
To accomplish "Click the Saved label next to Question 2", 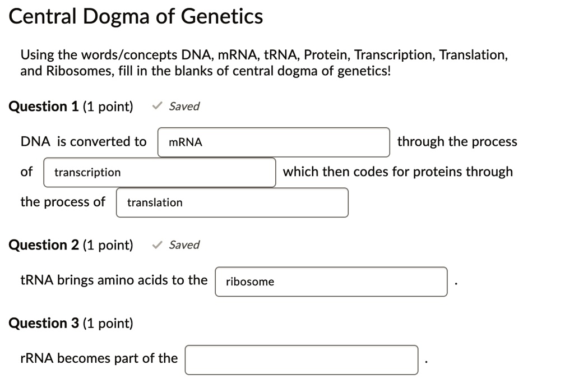I will click(x=184, y=245).
